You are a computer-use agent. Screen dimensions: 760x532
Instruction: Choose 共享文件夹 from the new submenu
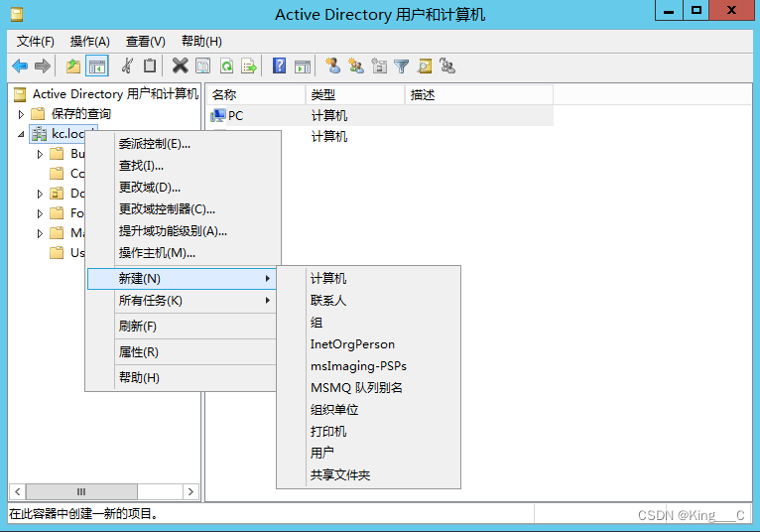point(368,474)
